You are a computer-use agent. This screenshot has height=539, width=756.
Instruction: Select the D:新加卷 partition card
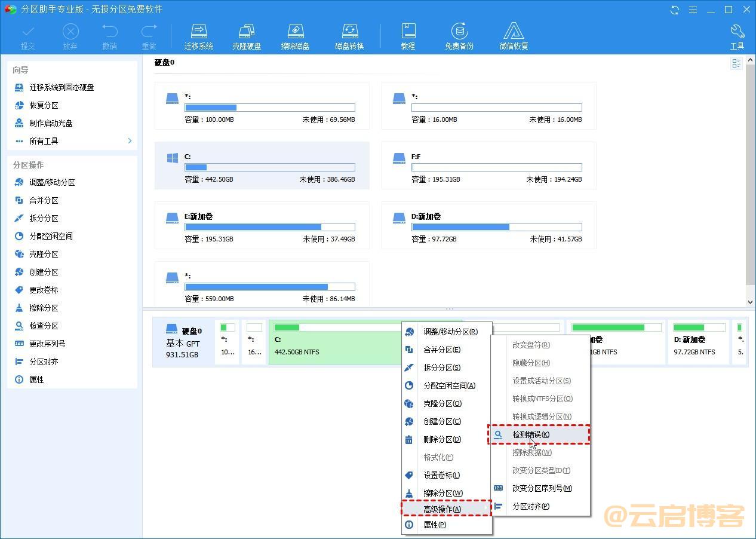pyautogui.click(x=488, y=225)
